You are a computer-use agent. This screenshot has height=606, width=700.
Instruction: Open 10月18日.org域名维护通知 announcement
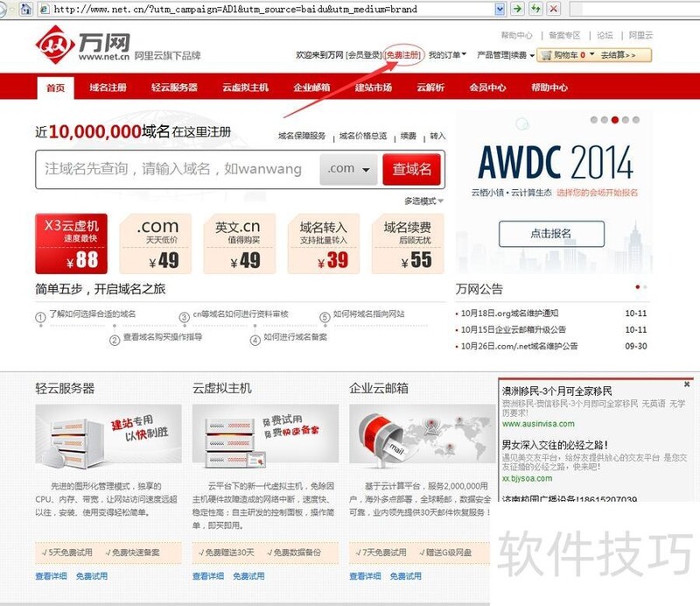tap(509, 314)
